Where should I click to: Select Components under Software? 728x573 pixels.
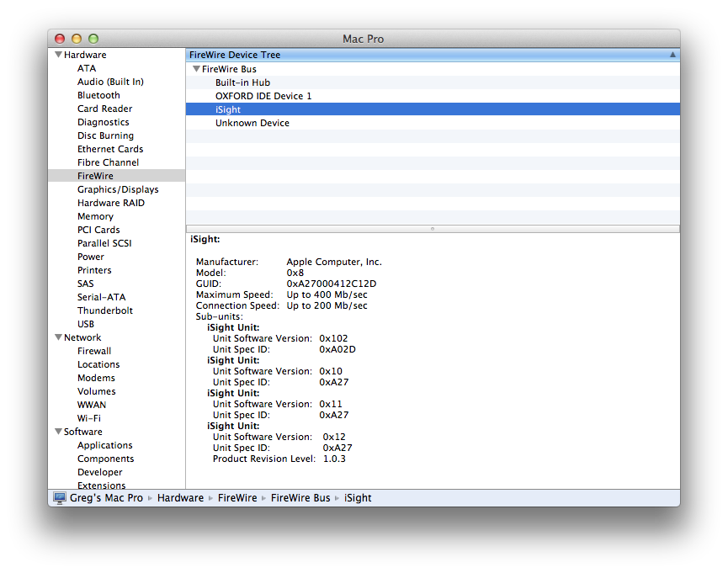coord(105,459)
